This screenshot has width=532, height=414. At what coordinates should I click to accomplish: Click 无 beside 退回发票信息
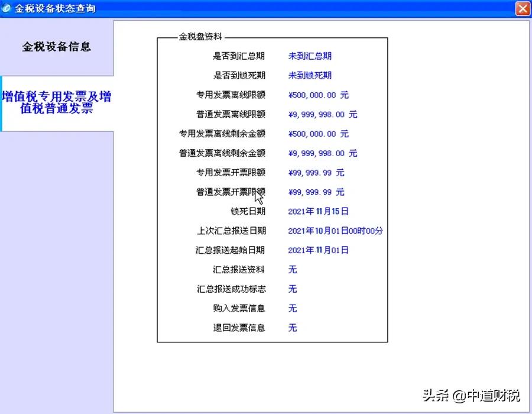click(x=292, y=328)
